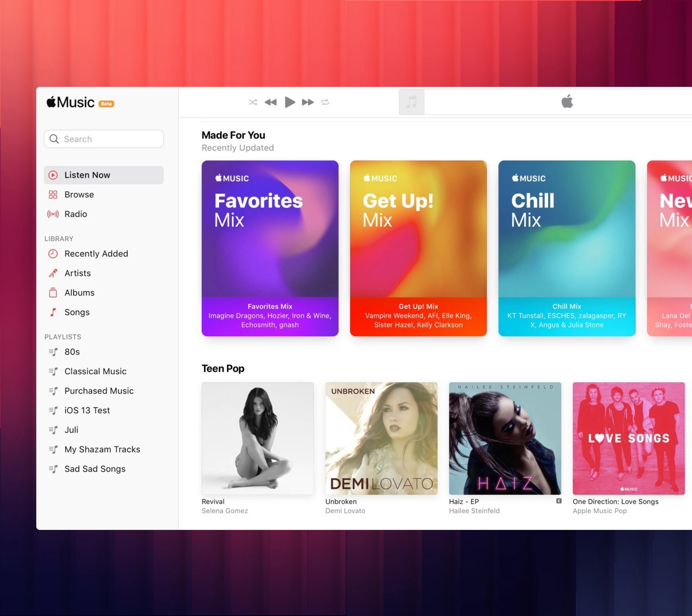Open the Listen Now section
The height and width of the screenshot is (616, 692).
point(104,175)
